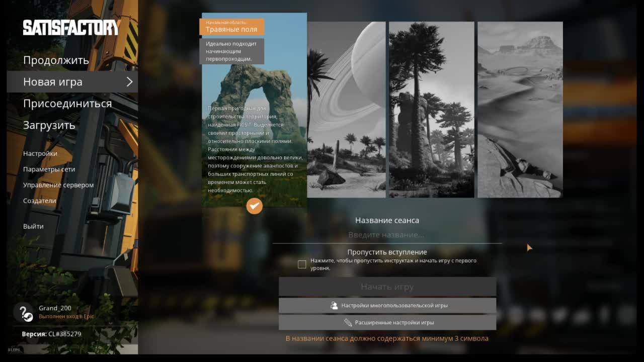
Task: Open Настройки многопользовательской игры
Action: pyautogui.click(x=387, y=305)
